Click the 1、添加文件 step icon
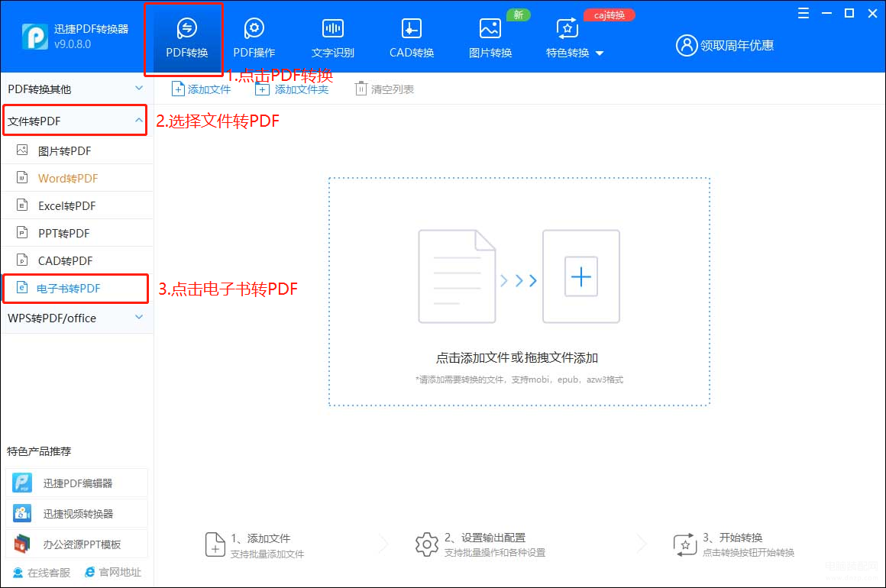The image size is (886, 588). click(215, 544)
